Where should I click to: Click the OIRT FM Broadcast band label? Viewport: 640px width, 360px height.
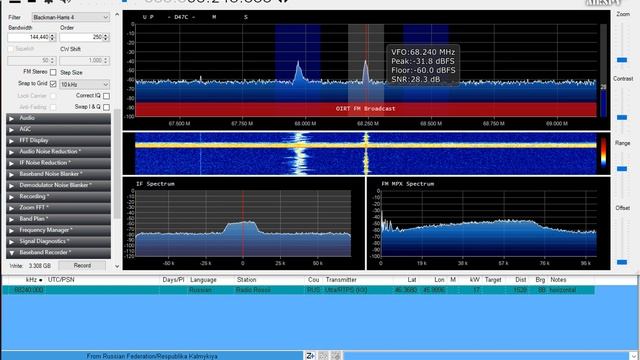tap(365, 109)
